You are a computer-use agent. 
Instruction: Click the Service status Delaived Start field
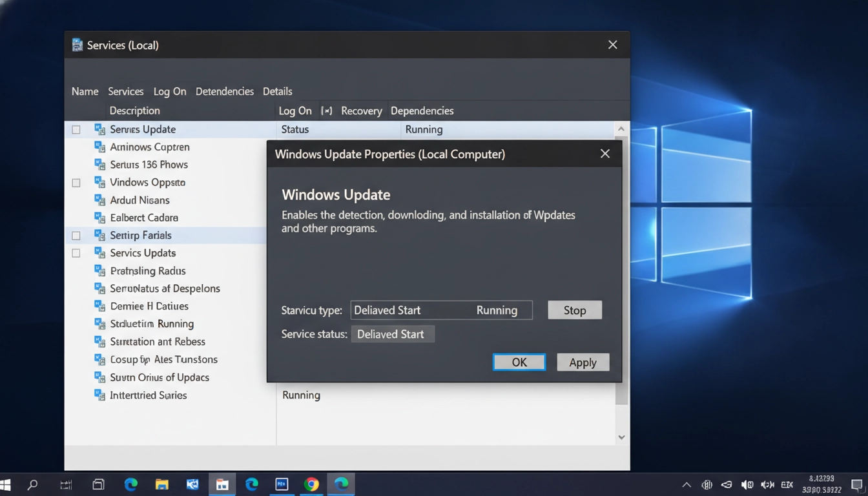[393, 334]
